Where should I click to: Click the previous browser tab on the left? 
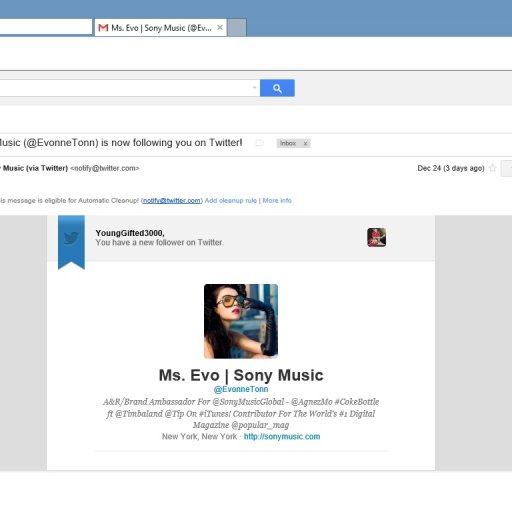tap(46, 27)
